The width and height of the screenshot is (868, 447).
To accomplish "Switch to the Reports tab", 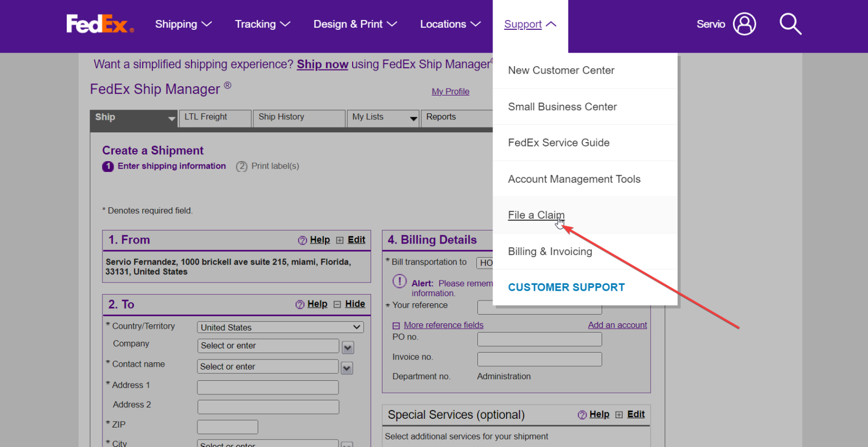I will click(457, 118).
